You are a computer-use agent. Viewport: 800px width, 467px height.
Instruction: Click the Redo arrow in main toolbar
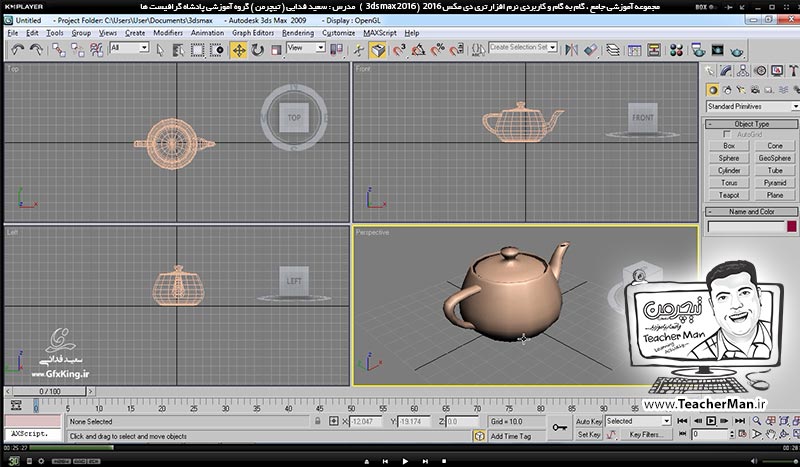click(x=36, y=50)
